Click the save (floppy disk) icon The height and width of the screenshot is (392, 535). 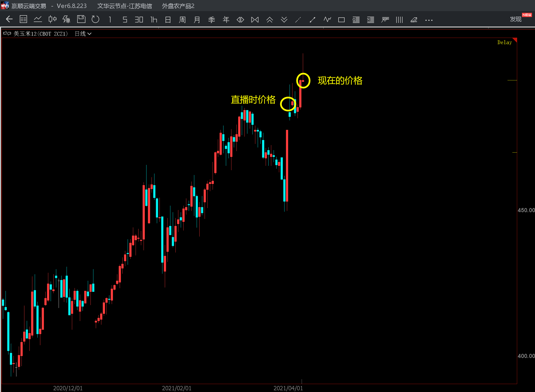point(81,19)
